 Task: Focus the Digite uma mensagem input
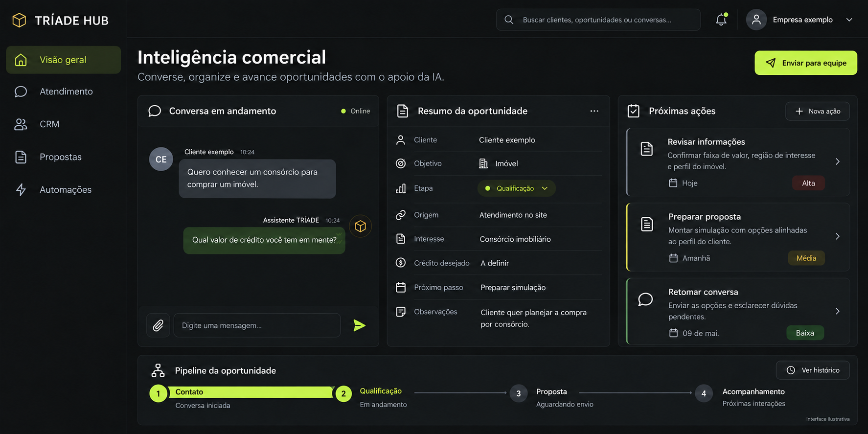click(x=257, y=325)
